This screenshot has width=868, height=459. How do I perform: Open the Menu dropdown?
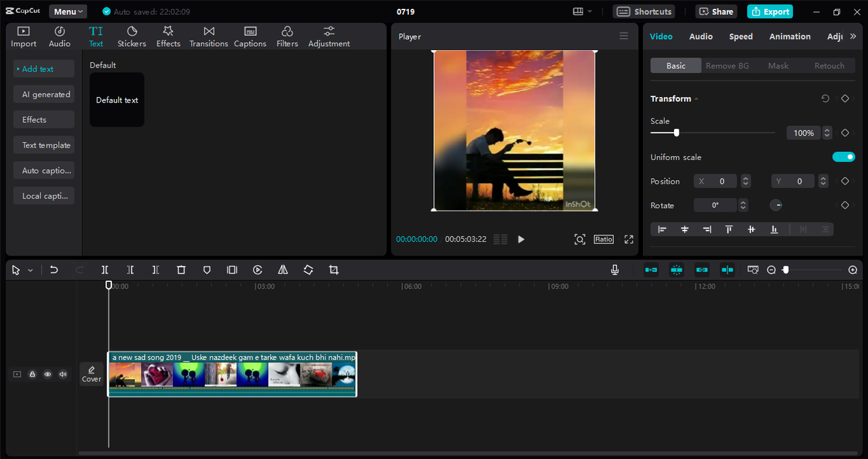[68, 12]
